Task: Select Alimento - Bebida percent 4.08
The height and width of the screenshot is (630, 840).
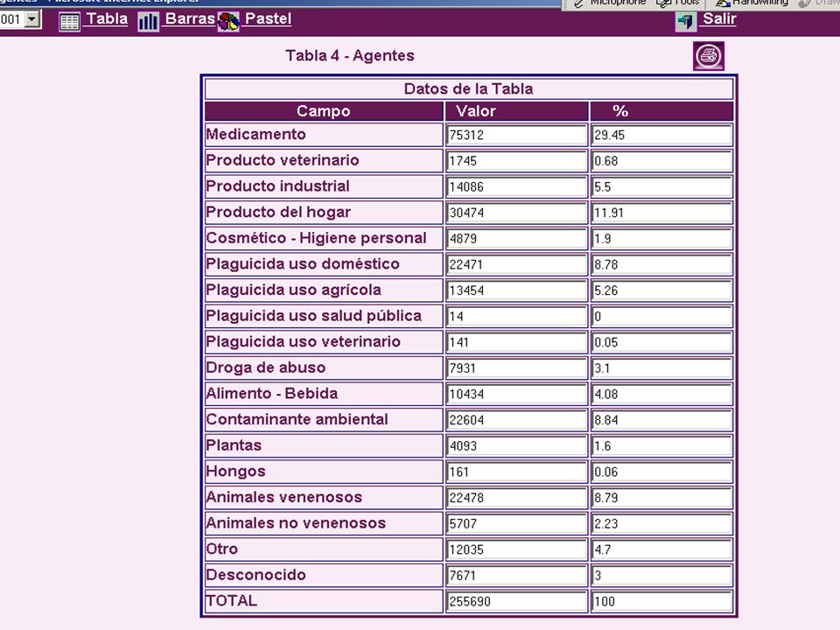Action: 661,395
